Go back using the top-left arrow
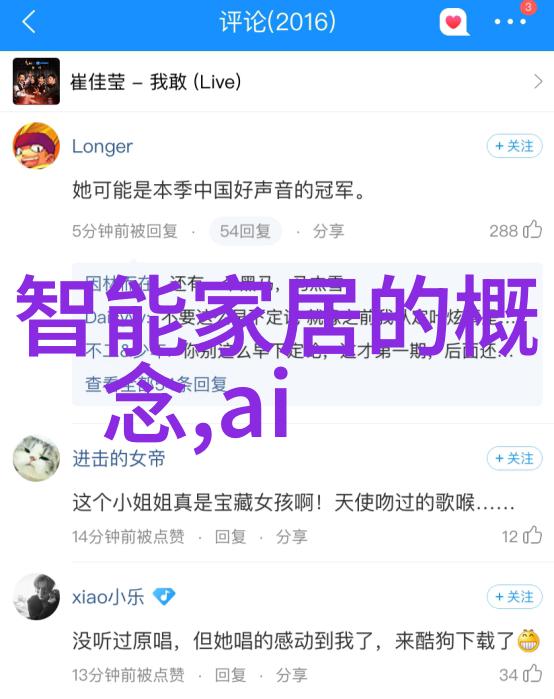This screenshot has height=699, width=554. (x=29, y=22)
